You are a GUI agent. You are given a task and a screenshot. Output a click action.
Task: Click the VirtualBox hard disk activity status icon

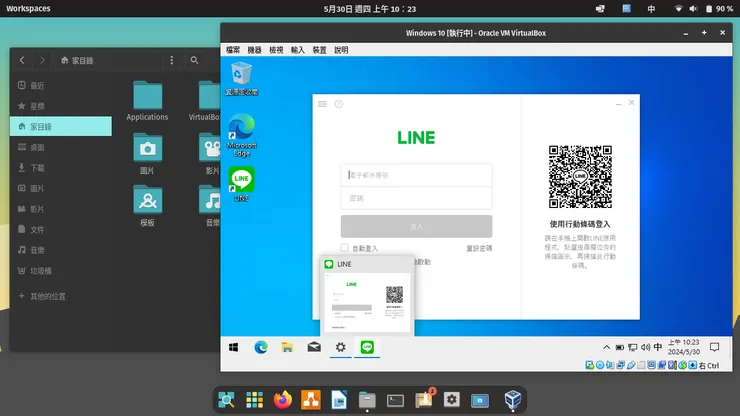coord(589,365)
